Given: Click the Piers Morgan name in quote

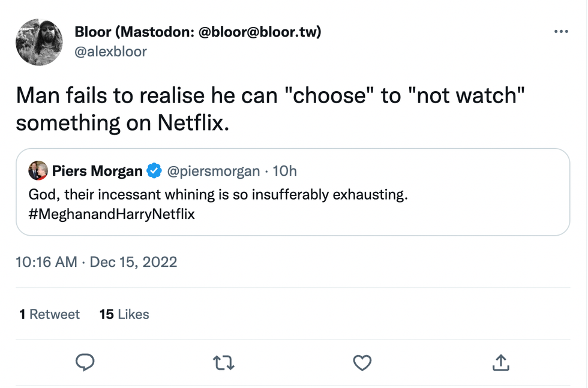Looking at the screenshot, I should point(97,171).
